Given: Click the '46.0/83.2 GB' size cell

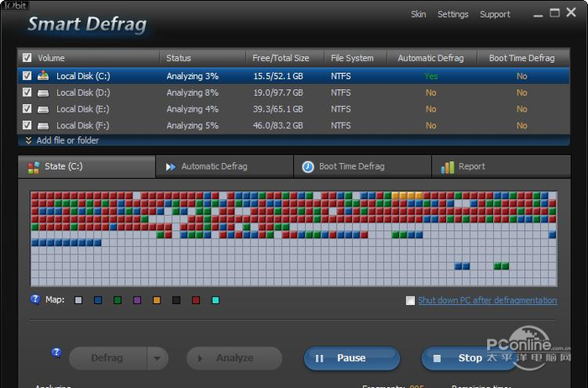Looking at the screenshot, I should (x=278, y=126).
